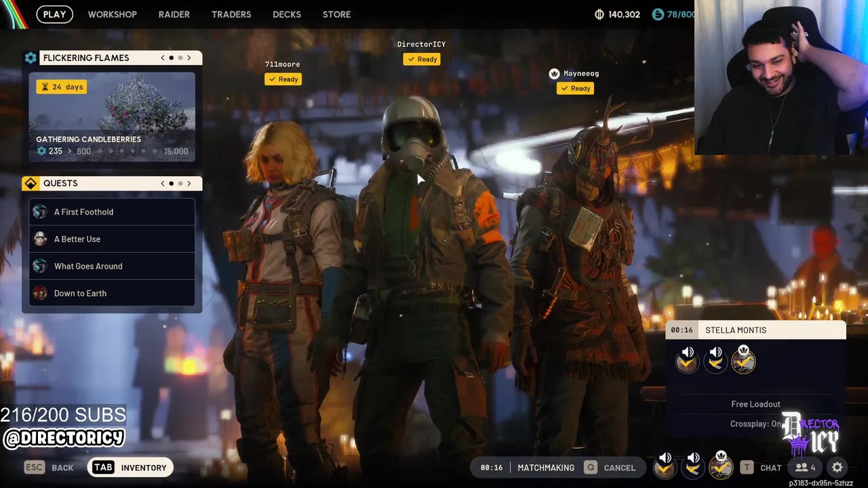
Task: Open the Inventory button
Action: tap(130, 468)
